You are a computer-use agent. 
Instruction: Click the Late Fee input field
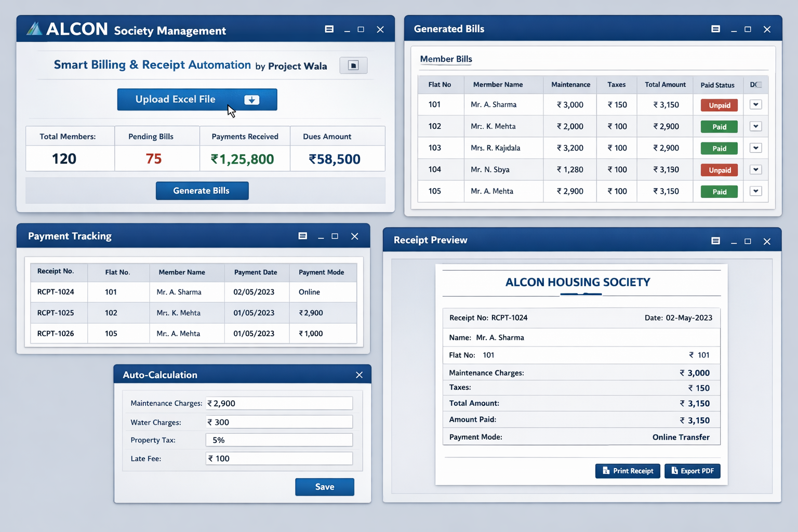click(x=279, y=458)
